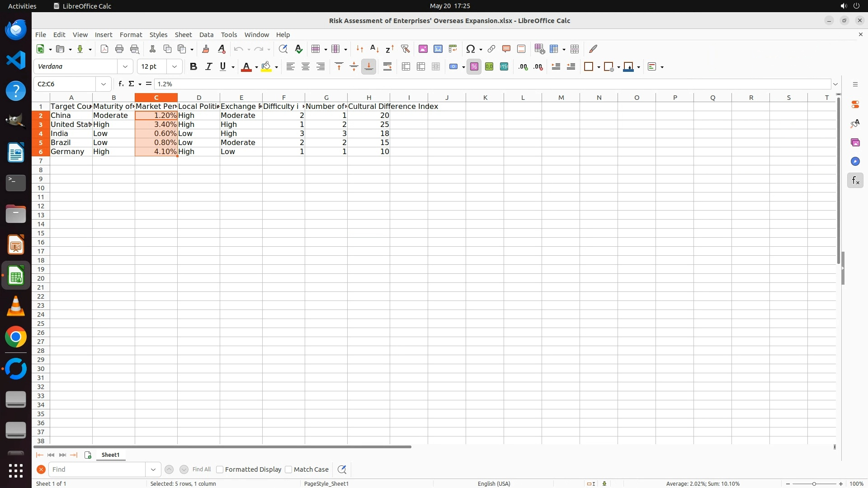Click the AutoFilter icon
This screenshot has height=488, width=868.
[405, 49]
